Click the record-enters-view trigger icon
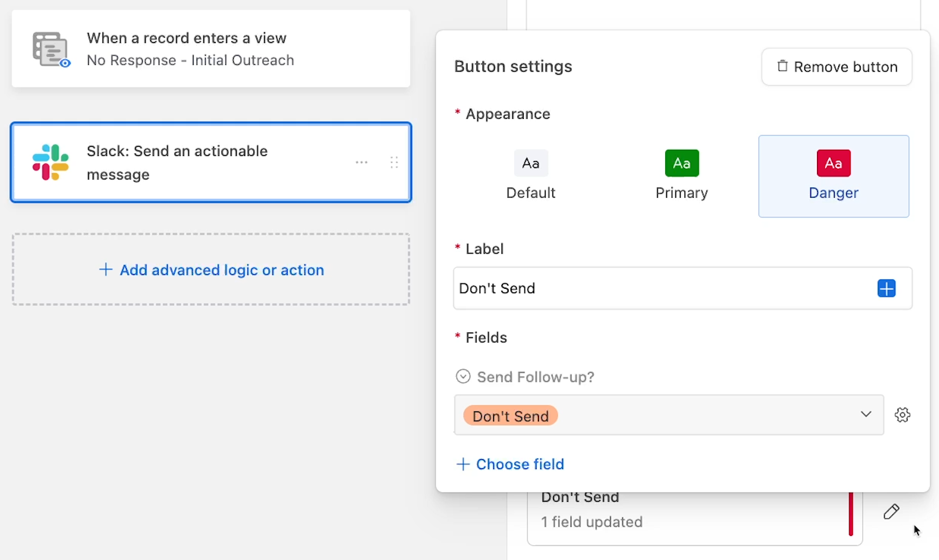The height and width of the screenshot is (560, 939). click(x=51, y=49)
